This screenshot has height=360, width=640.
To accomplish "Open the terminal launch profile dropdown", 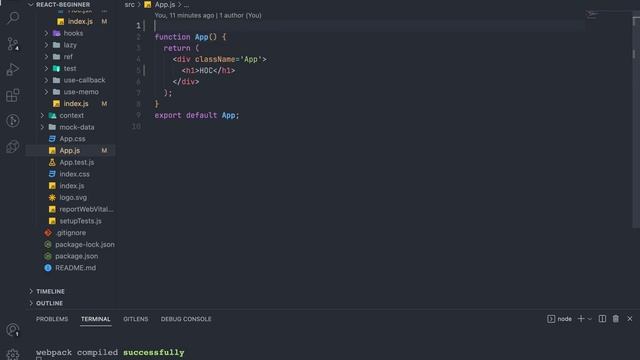I will point(590,319).
